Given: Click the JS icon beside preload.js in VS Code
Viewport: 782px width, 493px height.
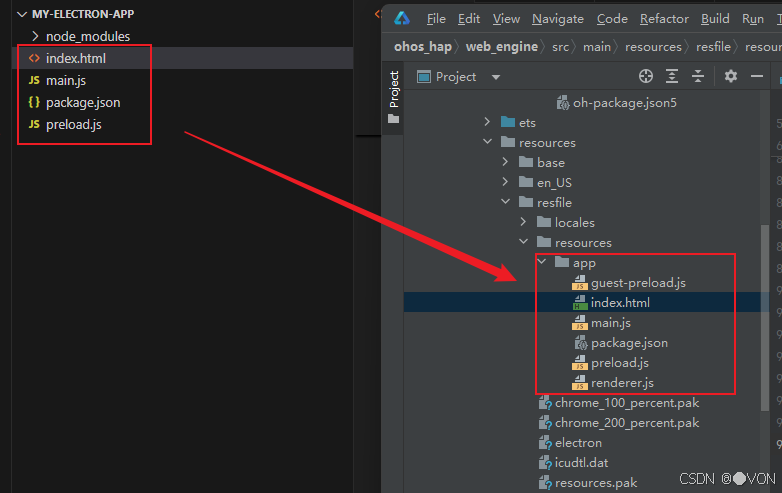Looking at the screenshot, I should 34,124.
